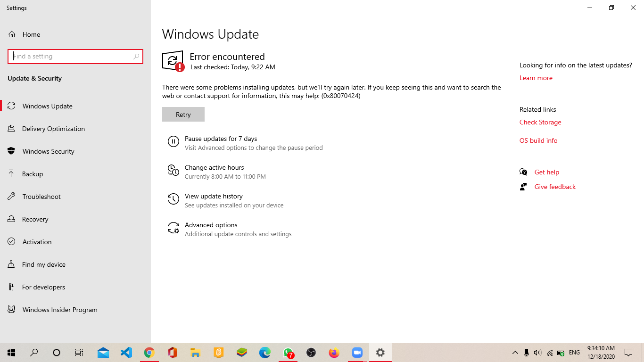Open the Action Center notifications
Viewport: 644px width, 362px height.
point(628,353)
